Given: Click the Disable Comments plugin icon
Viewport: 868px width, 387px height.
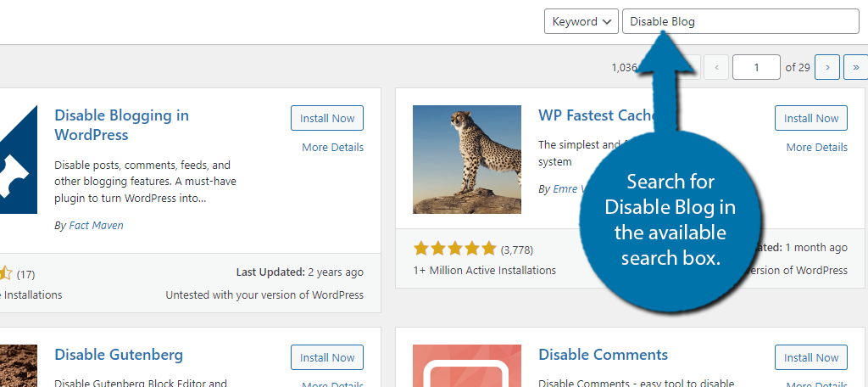Looking at the screenshot, I should tap(467, 366).
